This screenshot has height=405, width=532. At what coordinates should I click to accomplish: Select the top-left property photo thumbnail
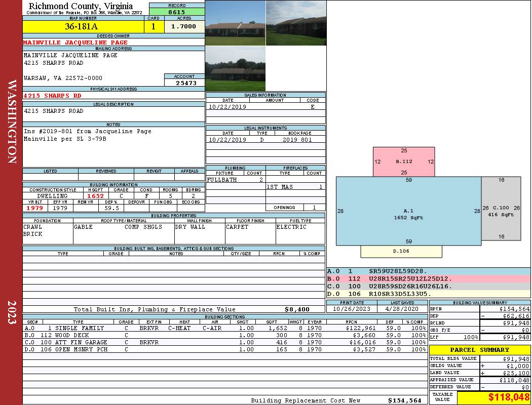235,23
